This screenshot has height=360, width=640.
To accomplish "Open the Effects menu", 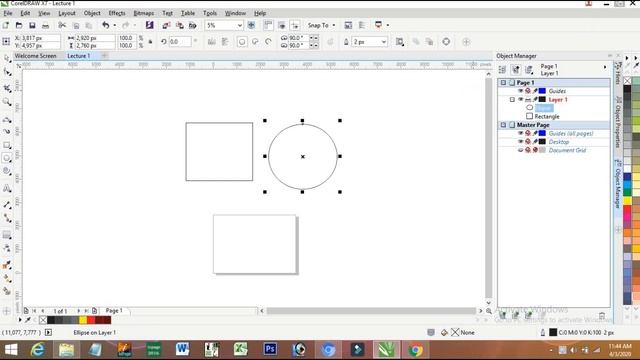I will pos(117,13).
